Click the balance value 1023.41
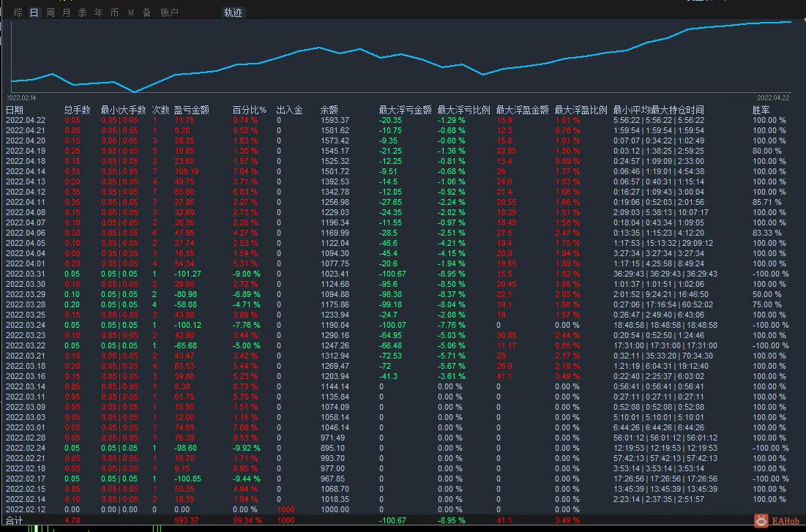Image resolution: width=806 pixels, height=532 pixels. [x=335, y=274]
